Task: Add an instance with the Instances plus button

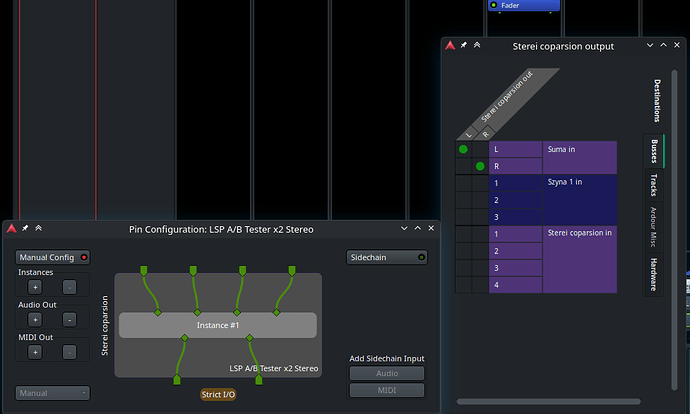Action: [x=35, y=287]
